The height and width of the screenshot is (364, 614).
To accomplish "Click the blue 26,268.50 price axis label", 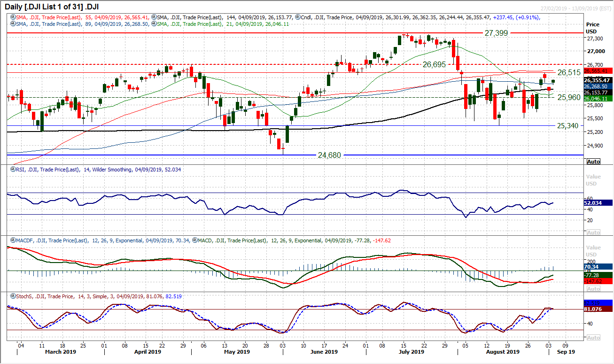I will (x=598, y=86).
